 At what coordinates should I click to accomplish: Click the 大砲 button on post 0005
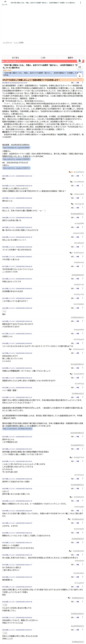click(x=78, y=208)
